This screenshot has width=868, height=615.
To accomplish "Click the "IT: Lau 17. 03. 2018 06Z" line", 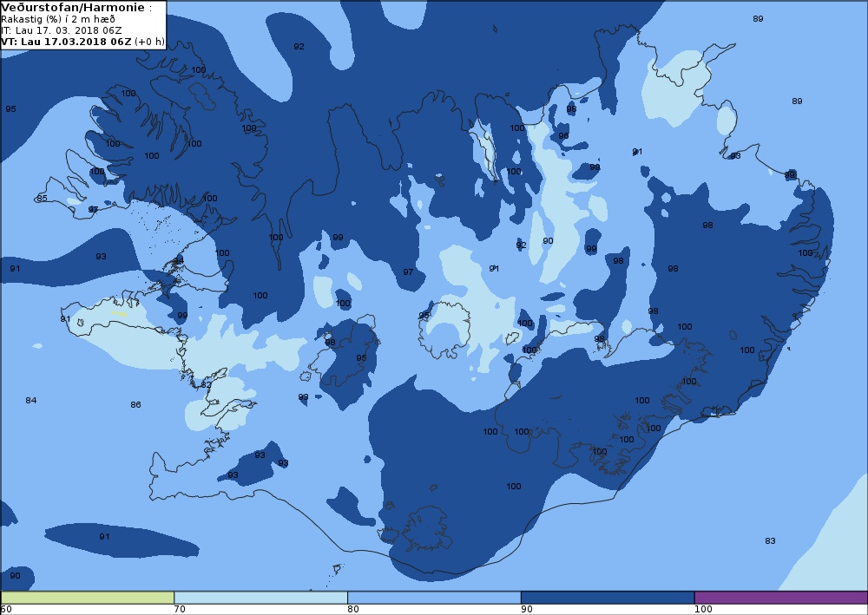I will [x=62, y=30].
